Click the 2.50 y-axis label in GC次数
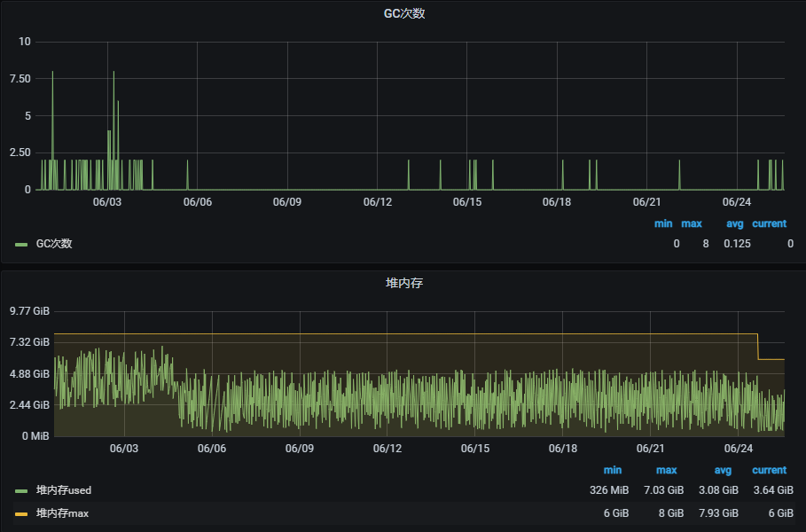The image size is (806, 532). pyautogui.click(x=20, y=153)
